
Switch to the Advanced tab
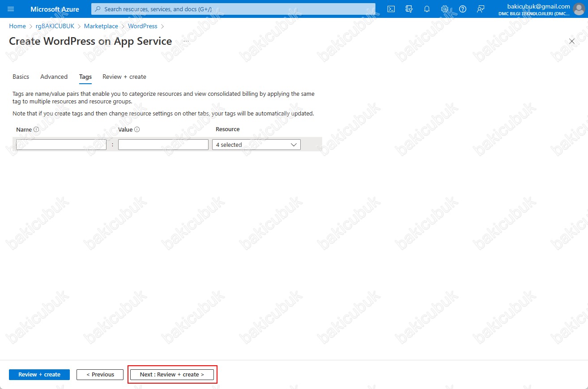pos(54,77)
